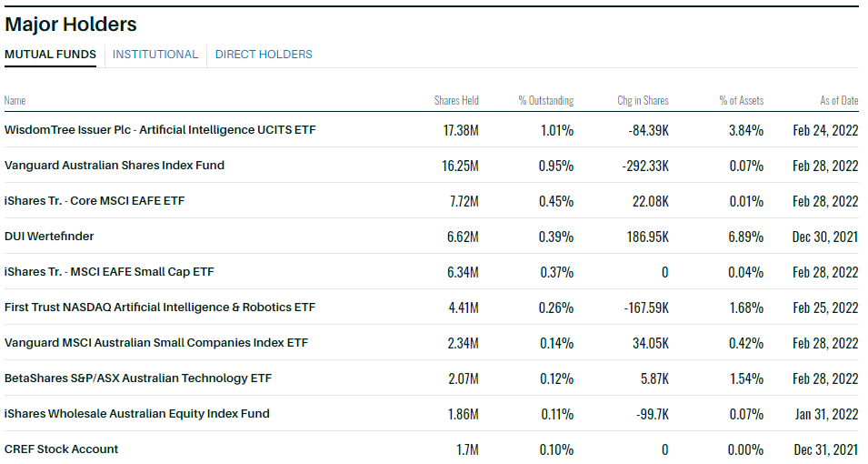This screenshot has width=868, height=464.
Task: Click iShares Wholesale Australian Equity Index Fund
Action: [137, 414]
